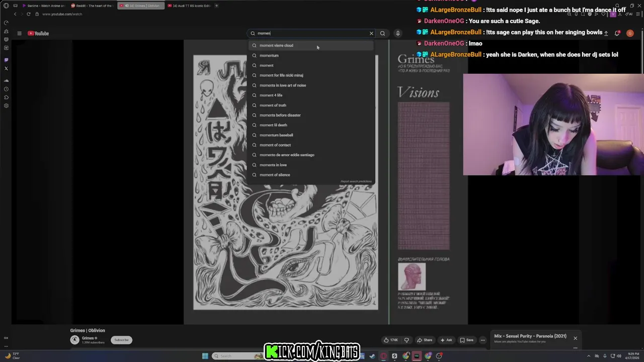644x362 pixels.
Task: Open Twitch in the browser sidebar
Action: click(x=6, y=60)
